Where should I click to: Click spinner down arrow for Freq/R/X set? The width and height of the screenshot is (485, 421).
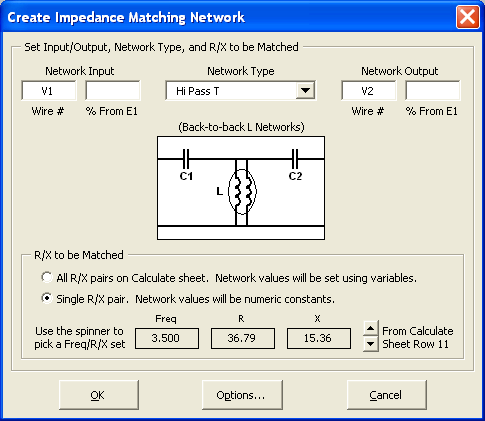(x=371, y=344)
